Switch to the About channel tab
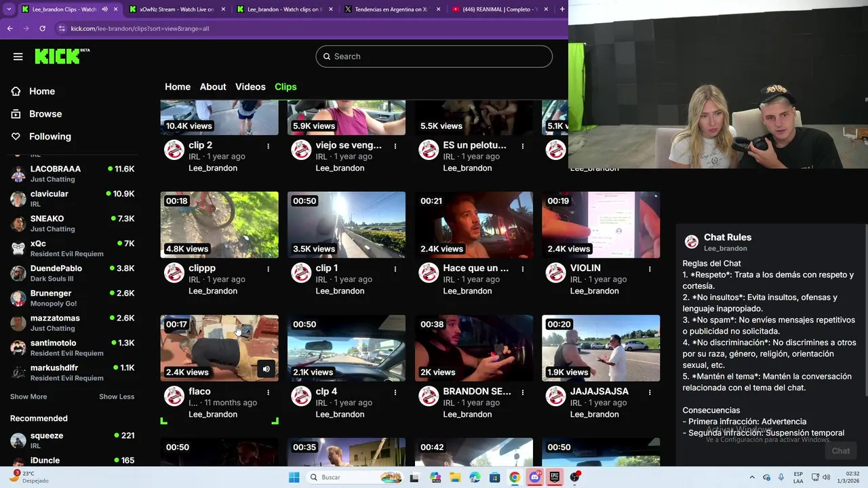 (213, 87)
